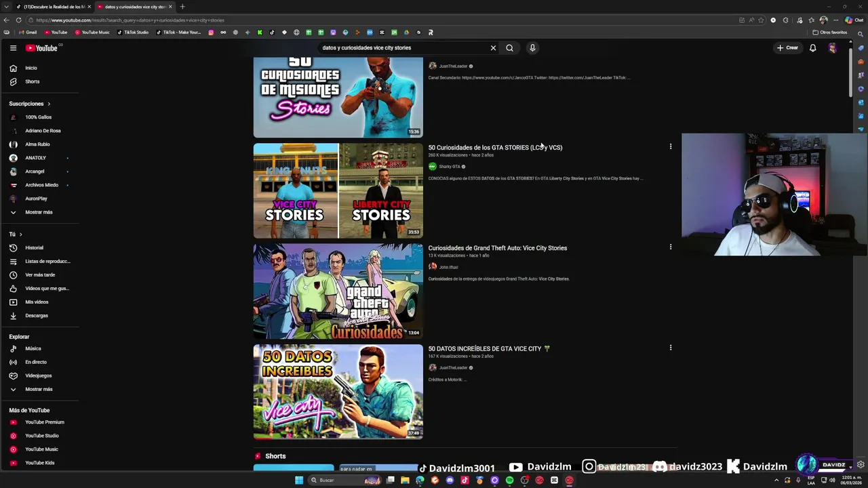Expand subscriptions with Mostrar más
The height and width of the screenshot is (488, 868).
pyautogui.click(x=39, y=212)
